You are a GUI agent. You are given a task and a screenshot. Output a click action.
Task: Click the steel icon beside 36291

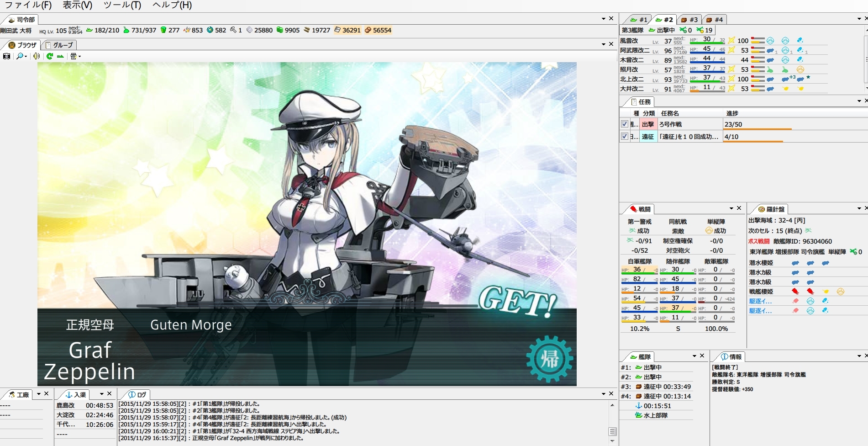click(x=337, y=30)
